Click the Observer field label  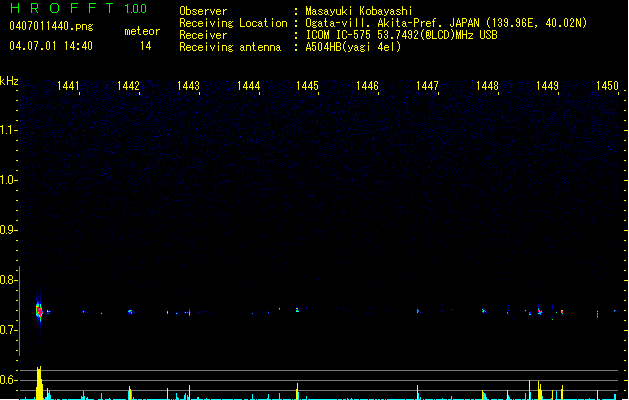pos(203,11)
